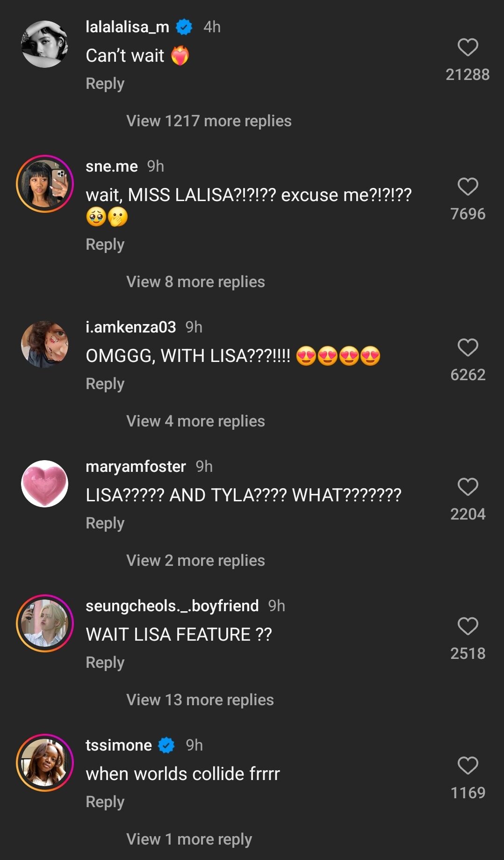
Task: Expand View 2 more replies
Action: (x=195, y=561)
